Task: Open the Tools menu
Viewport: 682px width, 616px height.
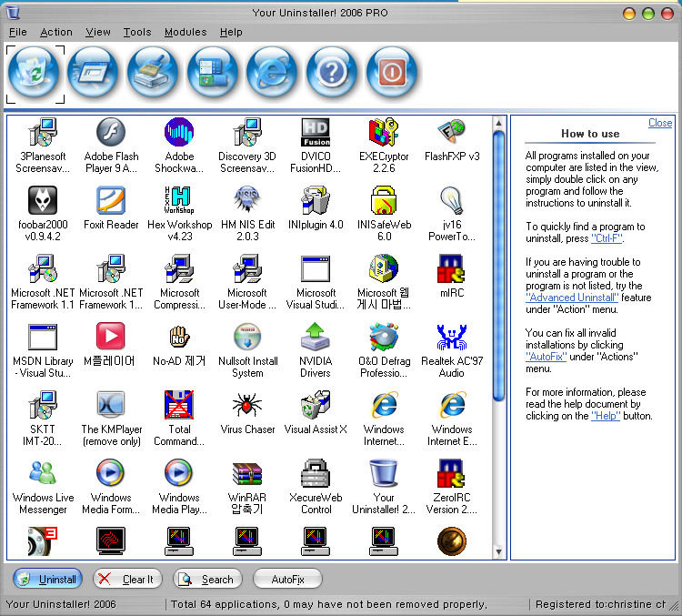Action: point(137,32)
